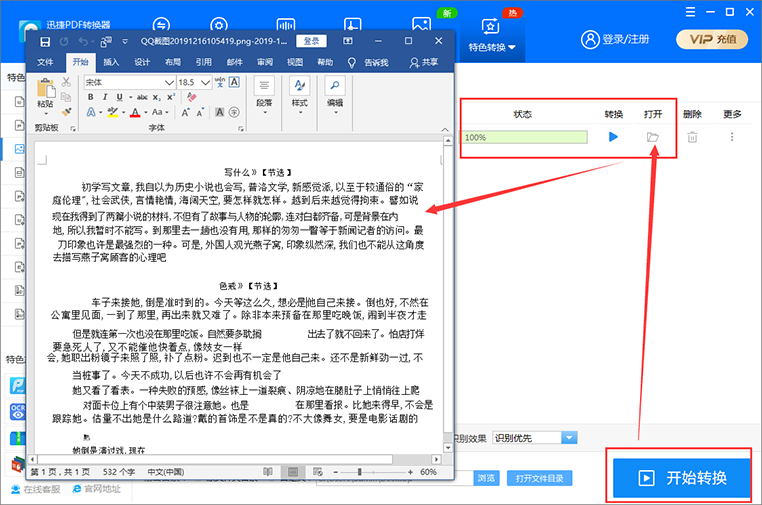Viewport: 762px width, 505px height.
Task: Open the 18.5 font size dropdown
Action: [206, 83]
